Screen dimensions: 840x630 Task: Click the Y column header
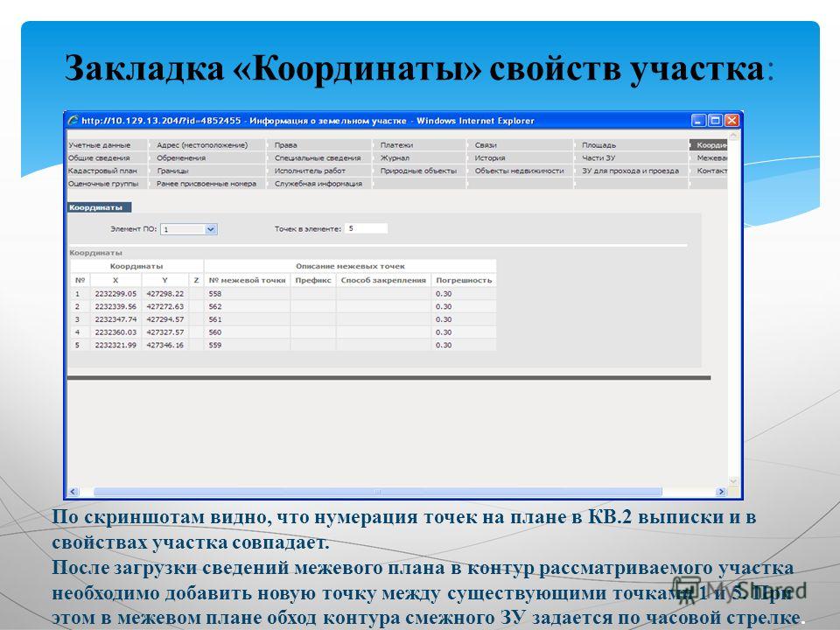(165, 280)
